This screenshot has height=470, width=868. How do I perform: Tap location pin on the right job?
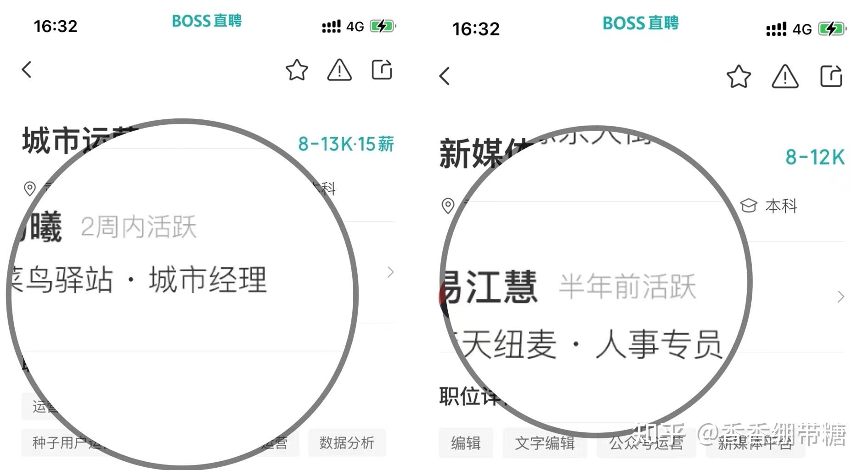tap(448, 206)
